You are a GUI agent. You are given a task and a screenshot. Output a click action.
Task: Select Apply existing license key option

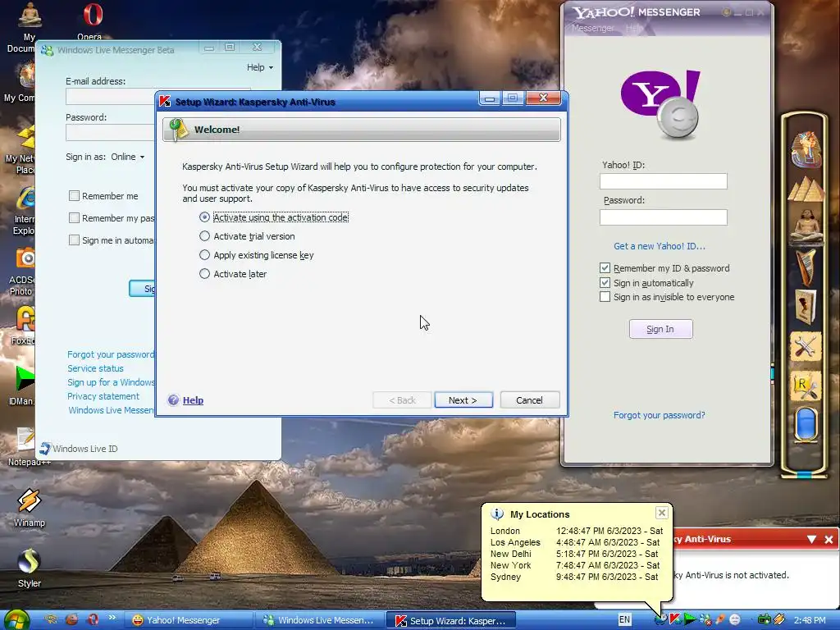point(204,254)
